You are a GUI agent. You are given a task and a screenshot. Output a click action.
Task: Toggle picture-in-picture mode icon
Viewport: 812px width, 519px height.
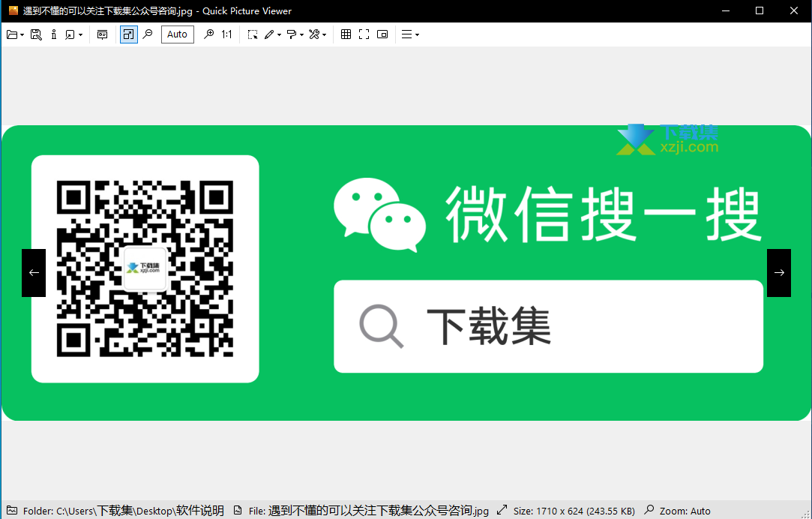(x=382, y=34)
